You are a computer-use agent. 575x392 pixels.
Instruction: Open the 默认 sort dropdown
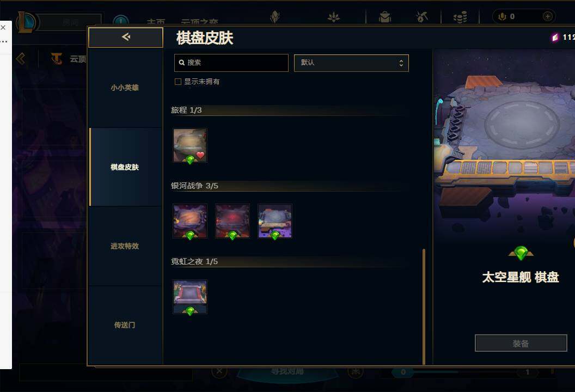point(351,63)
